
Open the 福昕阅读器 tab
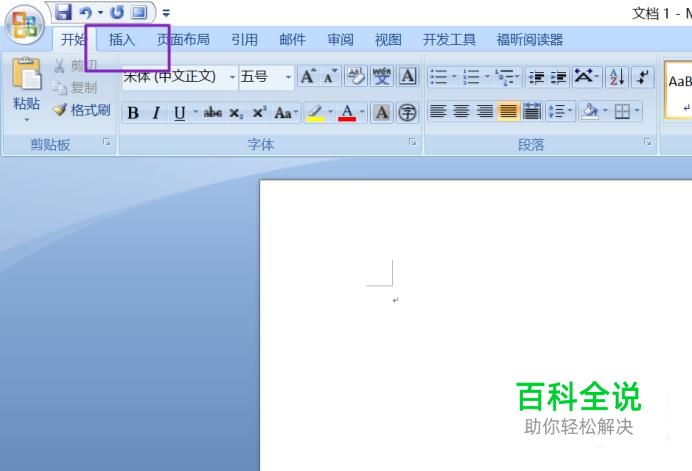(530, 40)
